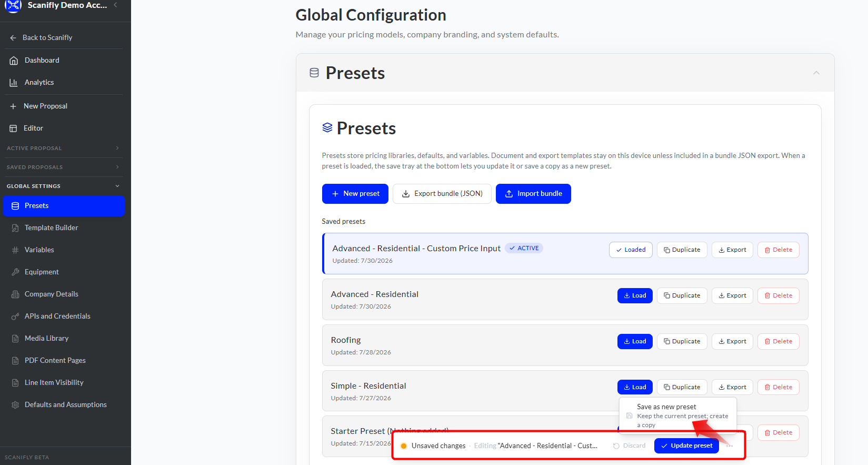Open Analytics chart icon in sidebar
The height and width of the screenshot is (465, 868).
[x=14, y=83]
